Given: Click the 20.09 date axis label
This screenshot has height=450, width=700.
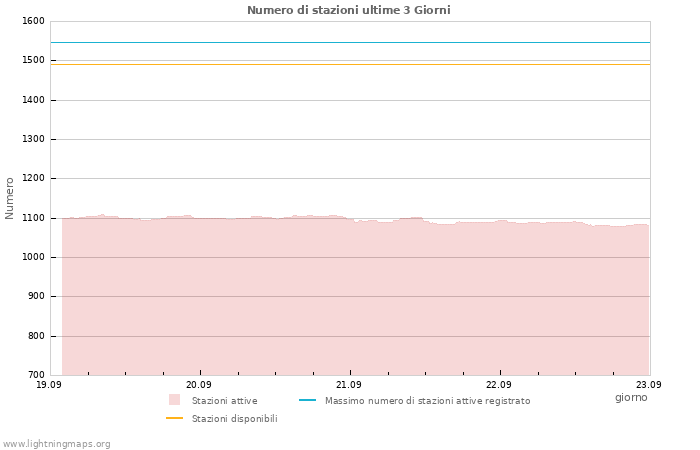Looking at the screenshot, I should coord(199,384).
